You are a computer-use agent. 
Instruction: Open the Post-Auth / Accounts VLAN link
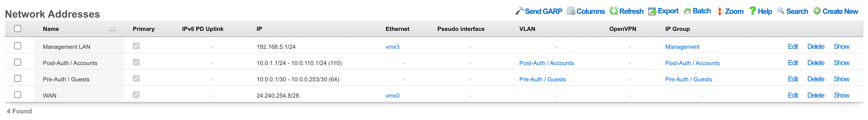point(546,63)
